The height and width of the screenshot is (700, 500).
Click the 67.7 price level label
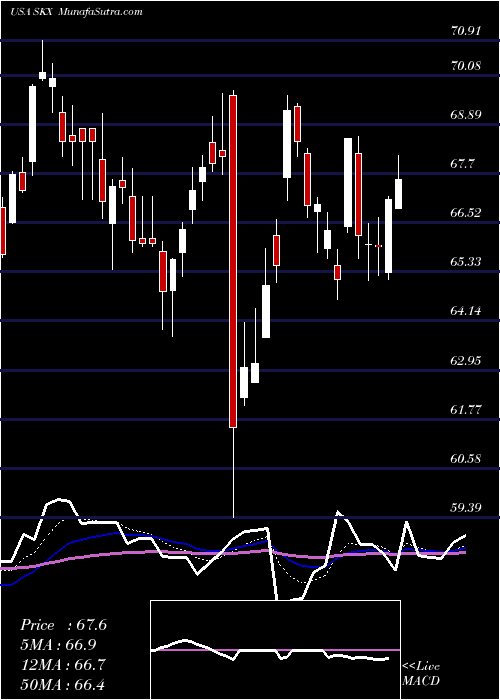tap(462, 164)
